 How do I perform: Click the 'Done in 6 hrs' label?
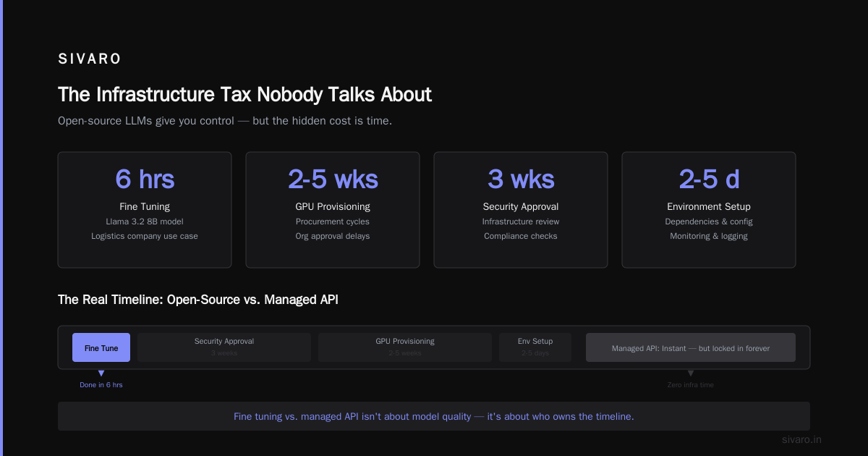tap(101, 385)
